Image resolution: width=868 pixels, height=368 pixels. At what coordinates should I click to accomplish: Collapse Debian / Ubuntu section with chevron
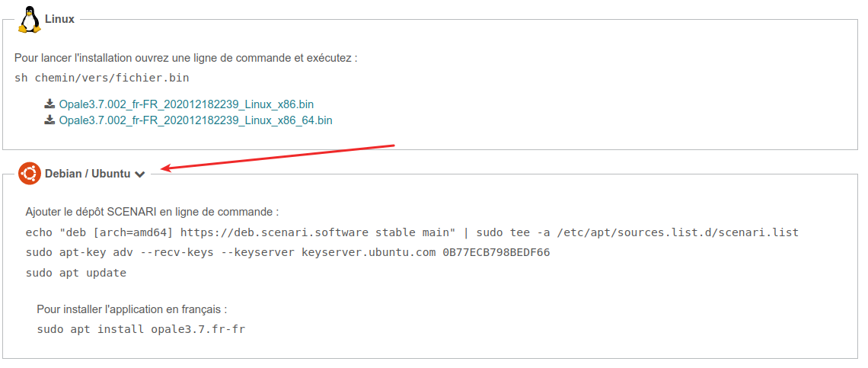140,174
